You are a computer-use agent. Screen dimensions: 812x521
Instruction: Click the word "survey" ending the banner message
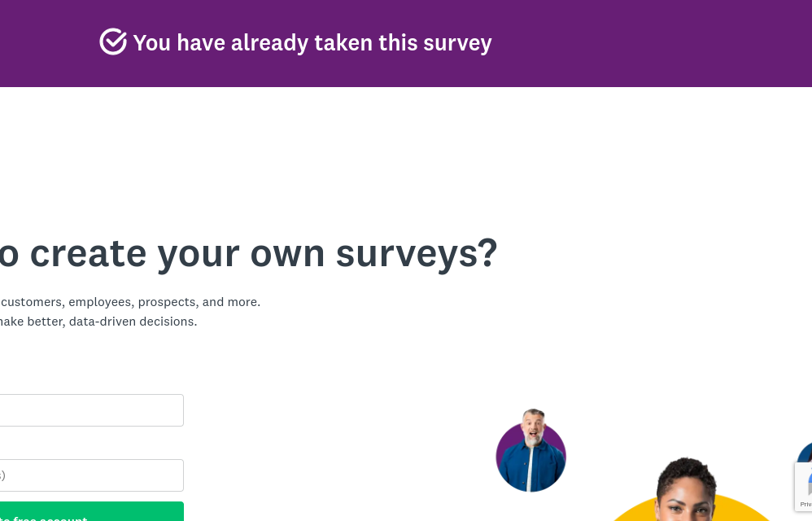457,42
